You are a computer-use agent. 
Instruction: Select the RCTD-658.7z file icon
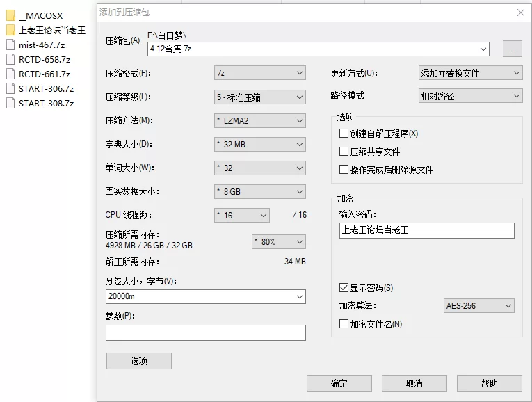10,60
